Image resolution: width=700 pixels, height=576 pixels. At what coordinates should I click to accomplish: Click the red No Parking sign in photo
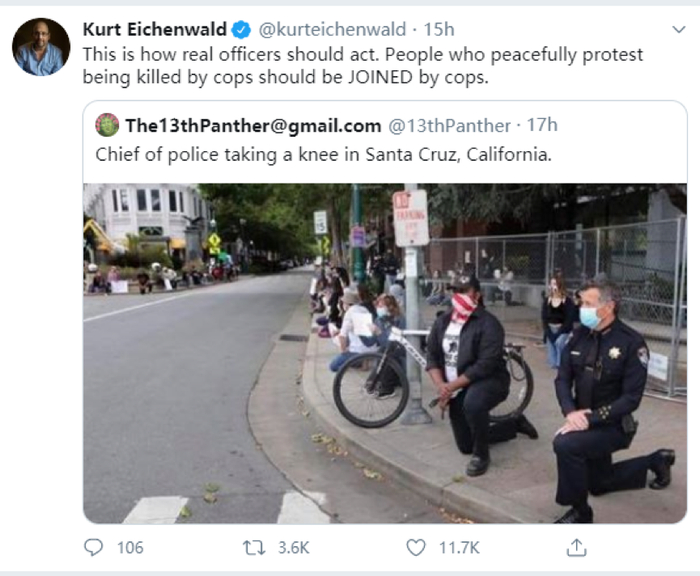(410, 217)
